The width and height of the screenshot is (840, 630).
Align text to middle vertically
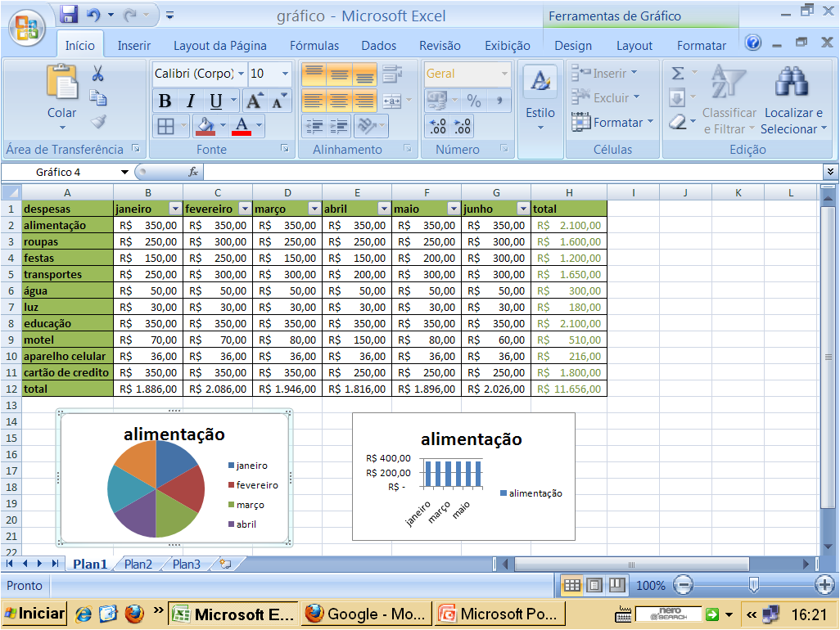(339, 74)
